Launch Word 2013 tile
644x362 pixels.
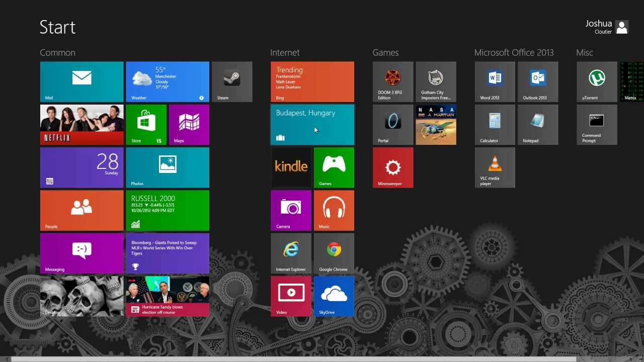pos(495,82)
